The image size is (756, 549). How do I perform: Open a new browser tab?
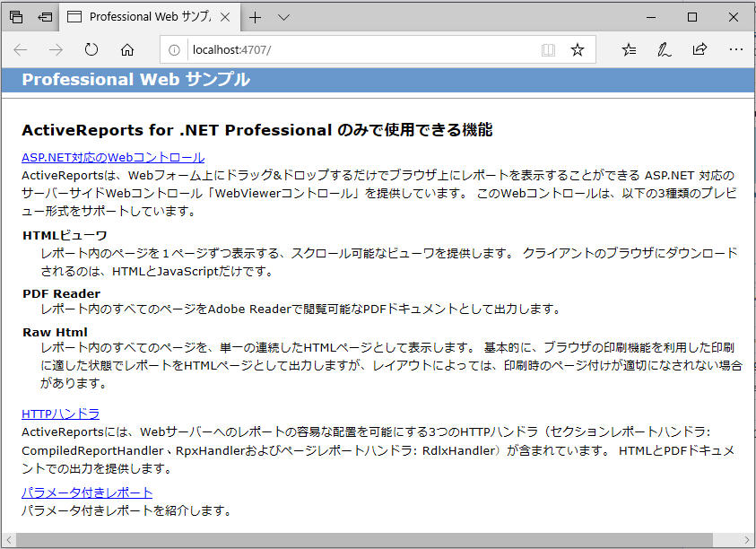coord(256,16)
